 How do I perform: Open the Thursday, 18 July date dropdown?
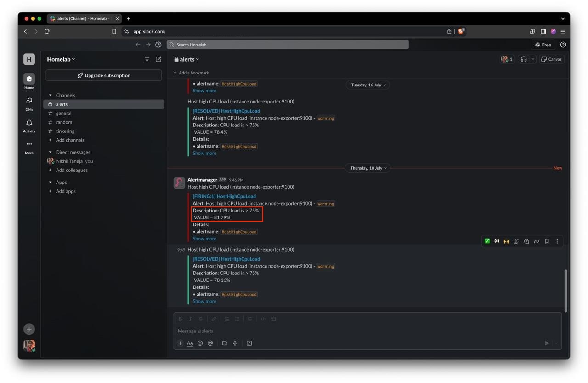367,168
